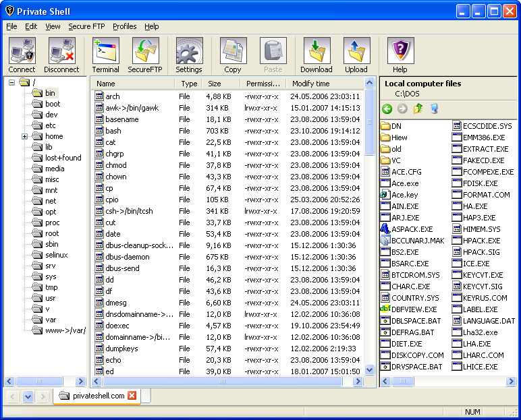Image resolution: width=521 pixels, height=420 pixels.
Task: Click the Connect toolbar icon
Action: point(22,55)
